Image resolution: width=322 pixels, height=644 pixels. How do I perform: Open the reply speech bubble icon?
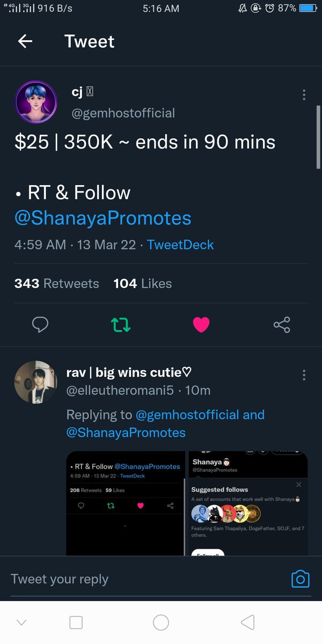[40, 324]
